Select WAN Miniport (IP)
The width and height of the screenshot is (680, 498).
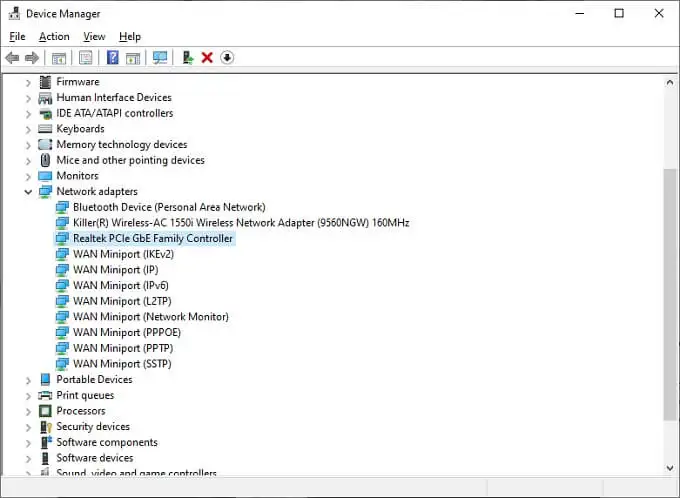coord(115,269)
